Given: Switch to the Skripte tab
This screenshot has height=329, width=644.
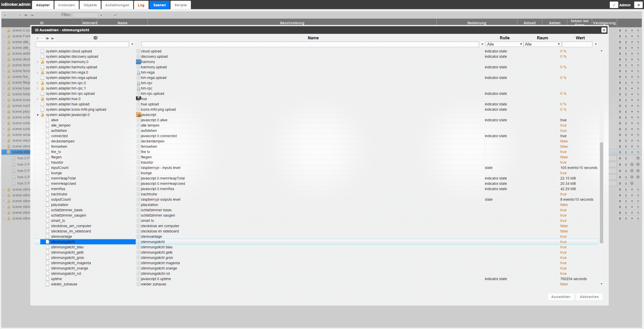Looking at the screenshot, I should 181,5.
